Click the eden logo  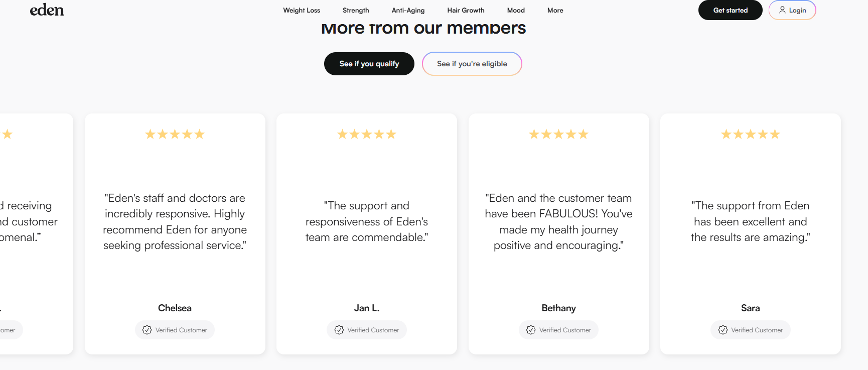pos(47,10)
